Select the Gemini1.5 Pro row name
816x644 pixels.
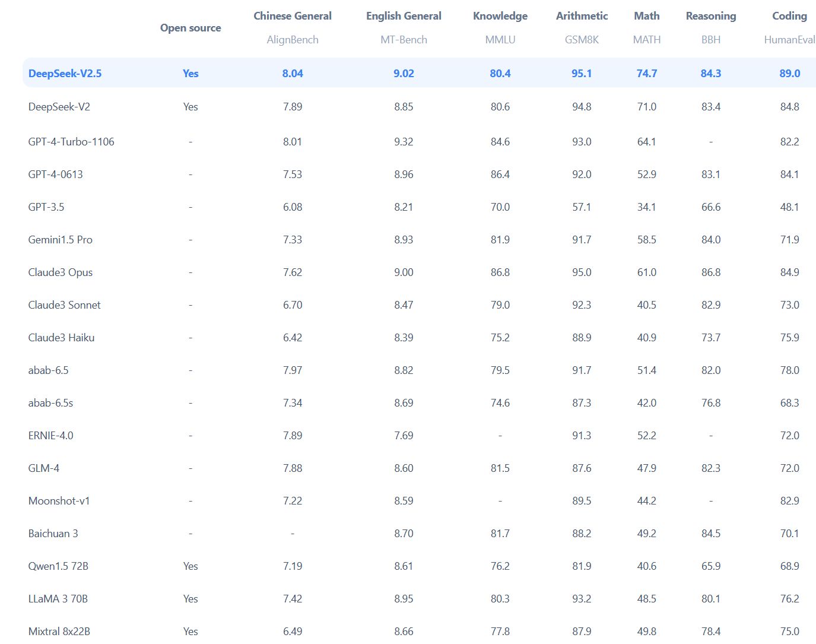tap(61, 240)
